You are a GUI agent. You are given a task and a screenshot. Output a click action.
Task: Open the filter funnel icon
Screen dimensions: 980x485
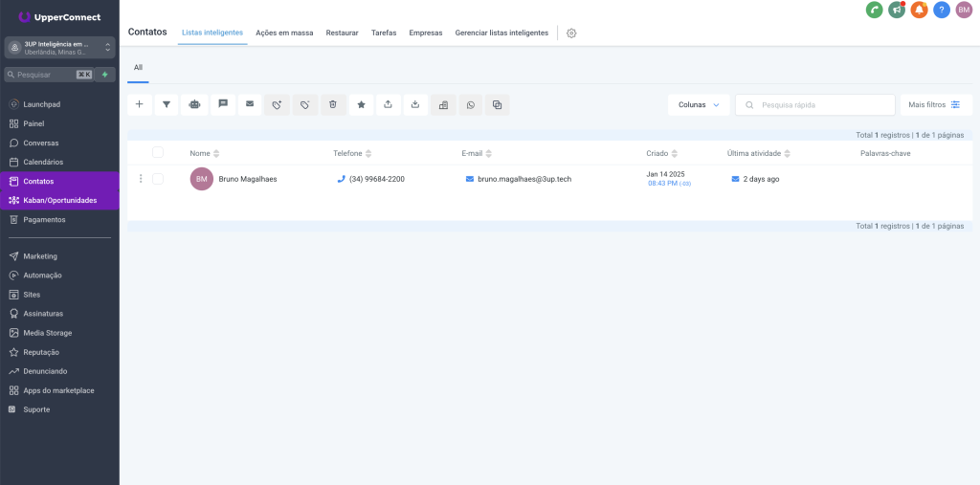[167, 104]
